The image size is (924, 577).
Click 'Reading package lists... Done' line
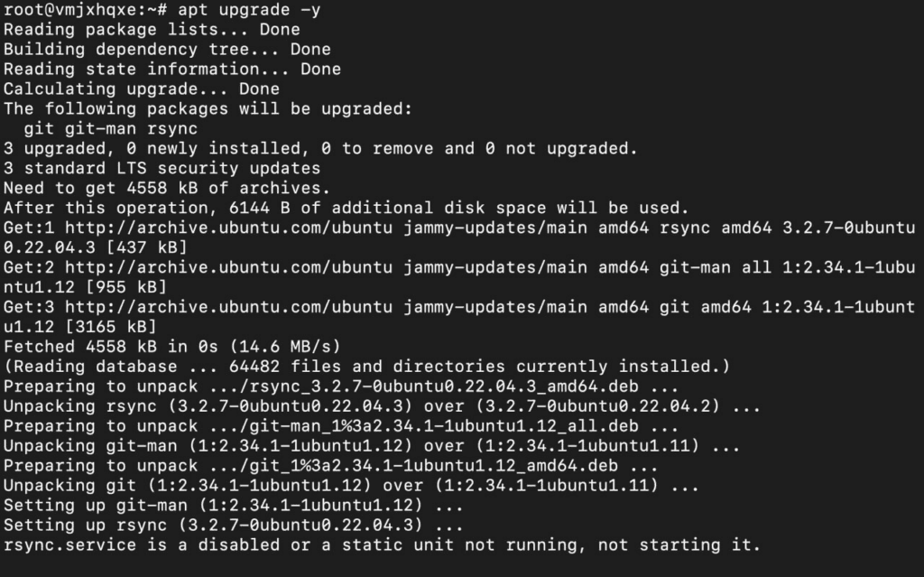(152, 30)
